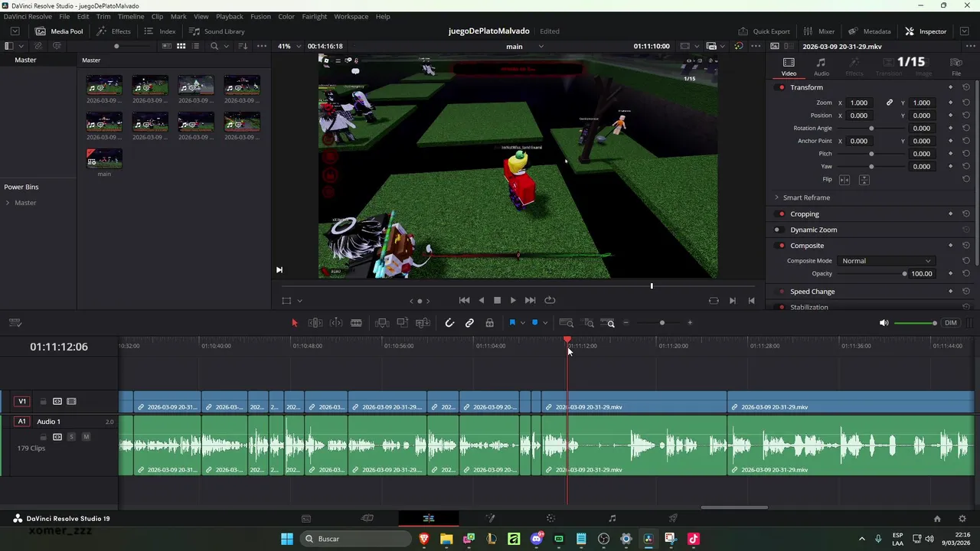Add a marker with the blue marker icon
The width and height of the screenshot is (980, 551).
[x=534, y=323]
